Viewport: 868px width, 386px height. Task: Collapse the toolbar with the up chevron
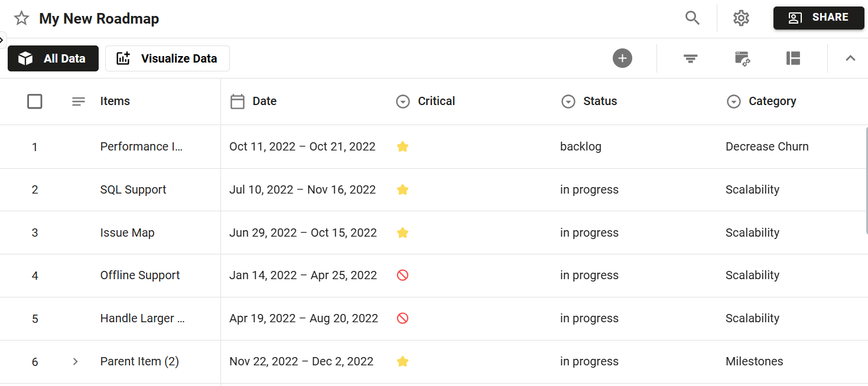[x=850, y=58]
